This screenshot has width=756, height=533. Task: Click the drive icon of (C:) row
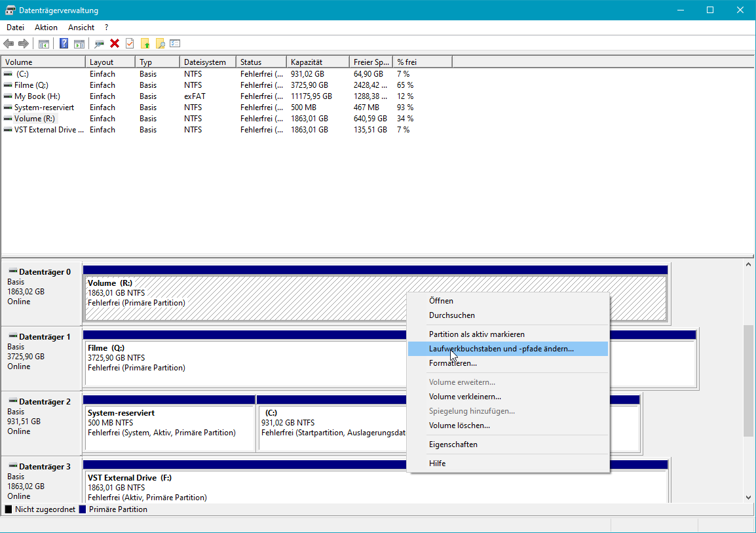coord(8,74)
